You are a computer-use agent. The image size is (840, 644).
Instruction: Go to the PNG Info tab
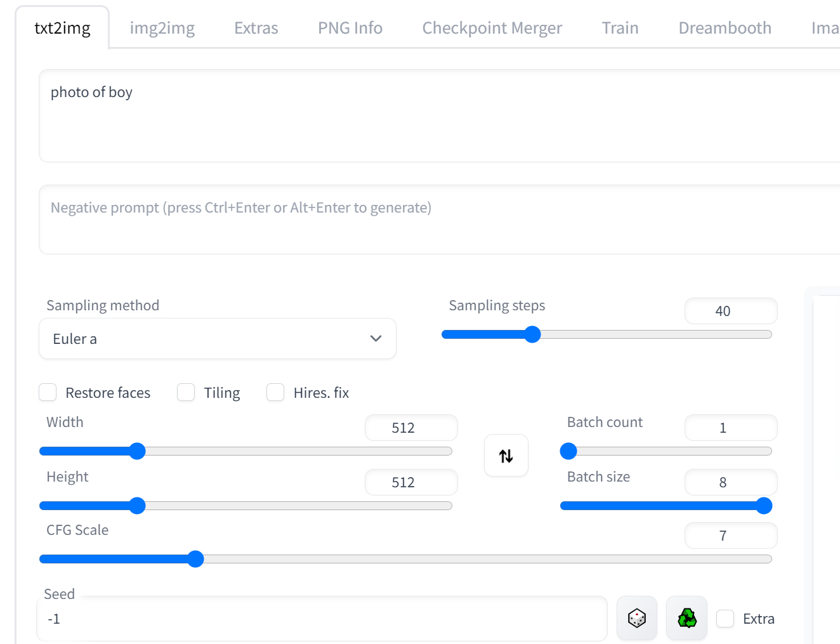[350, 28]
